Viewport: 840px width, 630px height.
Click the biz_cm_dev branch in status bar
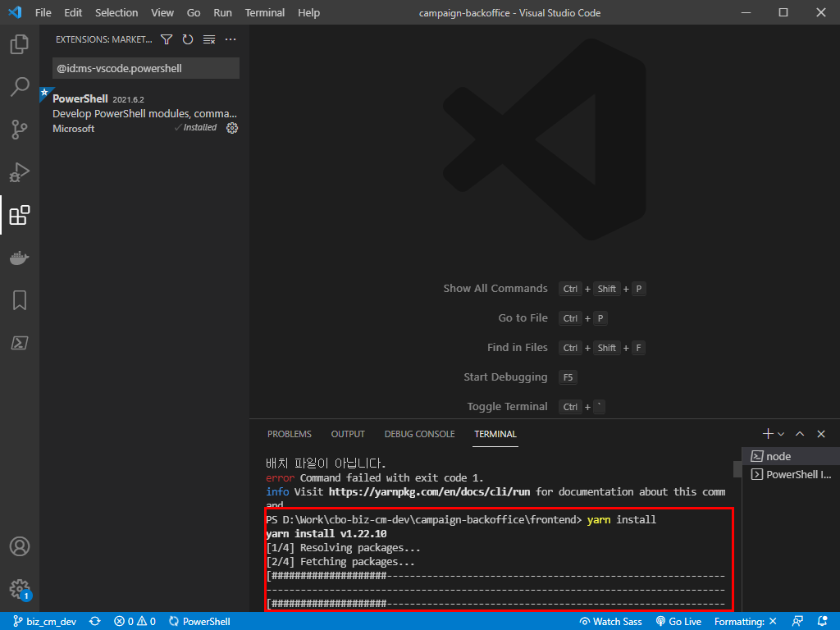point(45,622)
